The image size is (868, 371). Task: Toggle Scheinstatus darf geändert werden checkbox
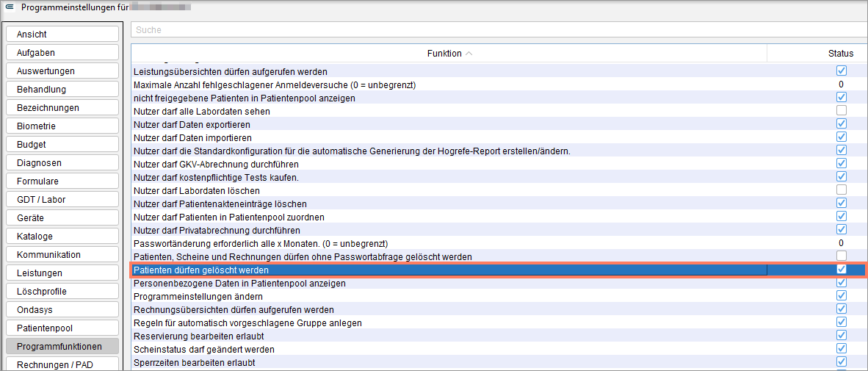click(x=842, y=348)
